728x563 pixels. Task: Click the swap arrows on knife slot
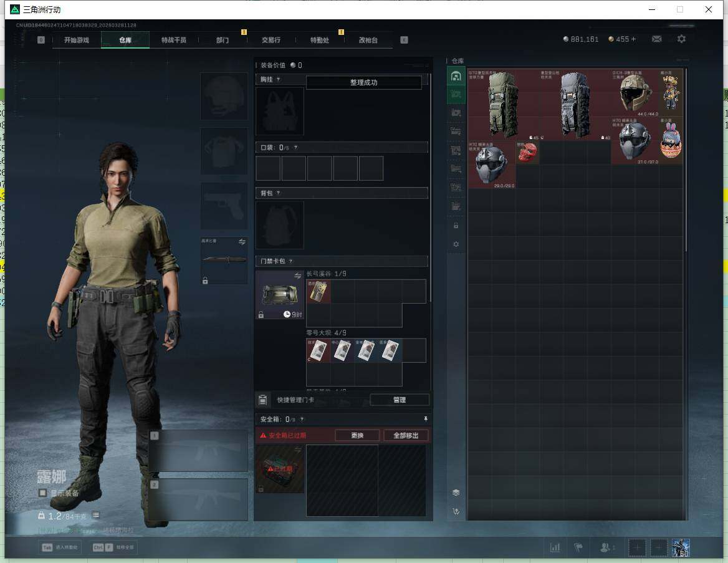coord(242,241)
